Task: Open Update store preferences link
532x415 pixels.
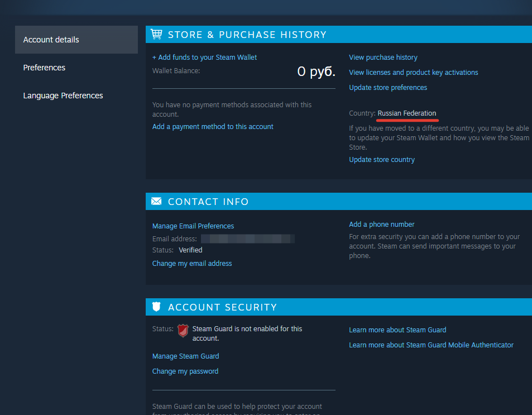Action: (x=388, y=87)
